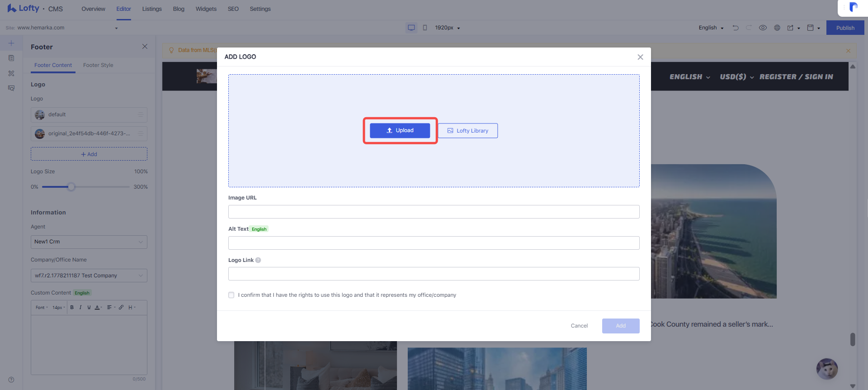Open the English language dropdown in toolbar
The image size is (868, 390).
click(x=711, y=28)
